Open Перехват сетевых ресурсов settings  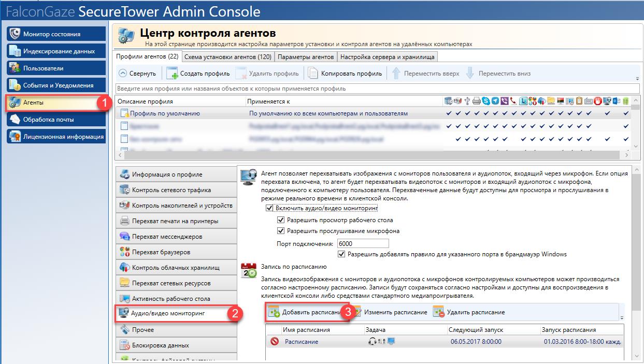176,283
